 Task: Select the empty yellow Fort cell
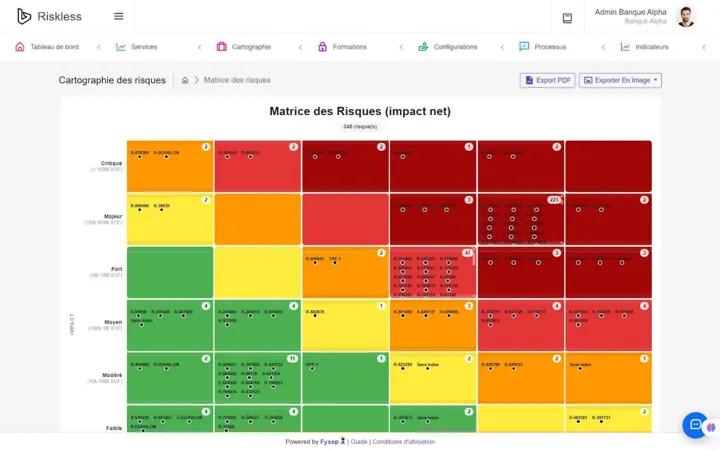coord(258,272)
